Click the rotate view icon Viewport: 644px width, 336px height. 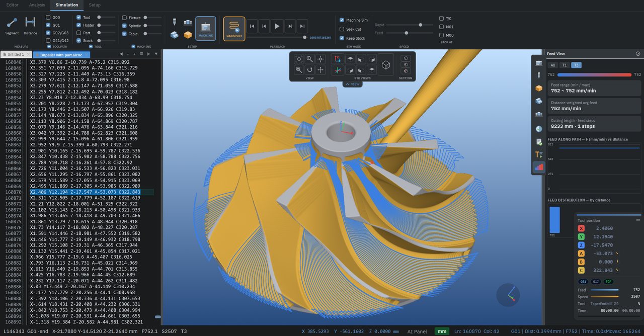pyautogui.click(x=310, y=70)
